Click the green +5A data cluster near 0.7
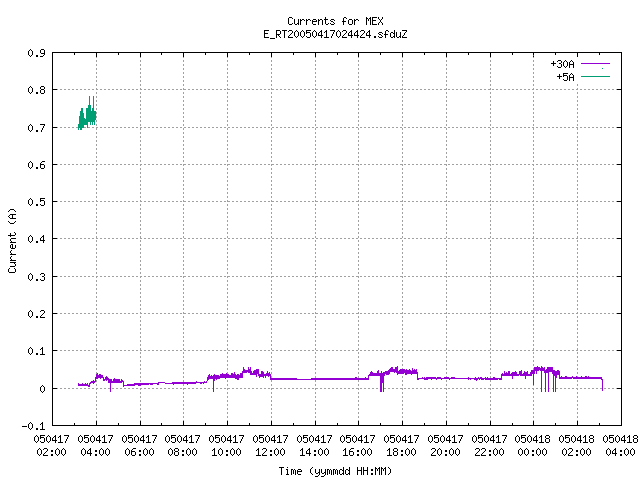The width and height of the screenshot is (640, 480). (87, 116)
